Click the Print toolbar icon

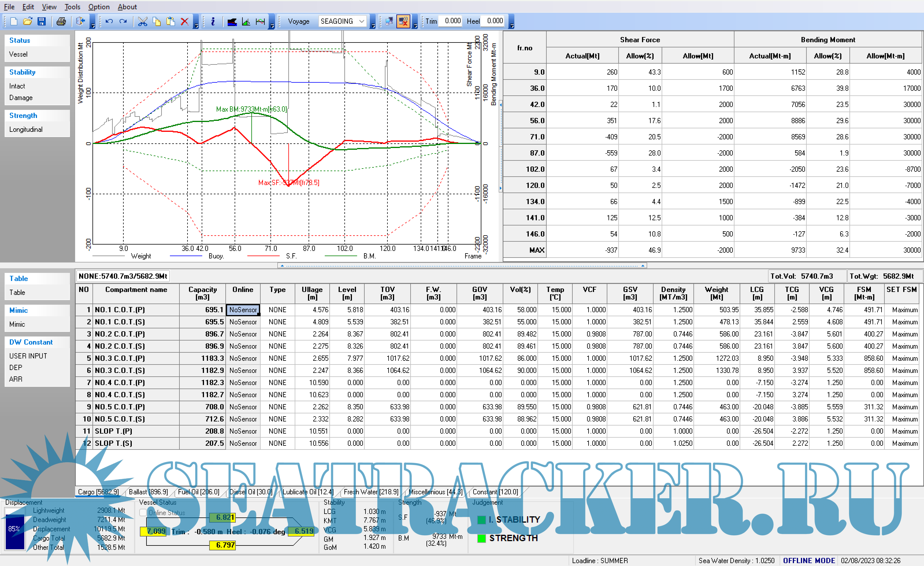61,21
